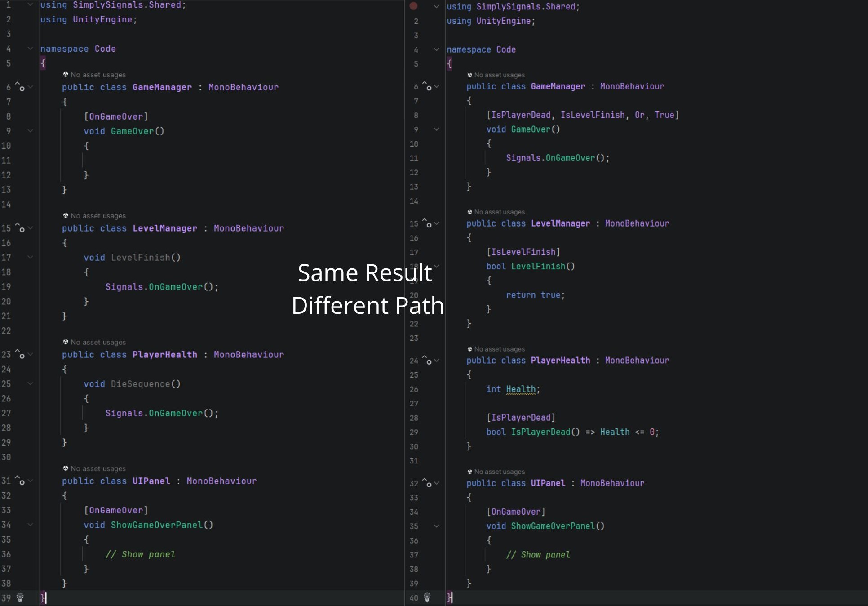Click Signals.OnGameOver() on left-pane line 27
The height and width of the screenshot is (606, 868).
(162, 413)
